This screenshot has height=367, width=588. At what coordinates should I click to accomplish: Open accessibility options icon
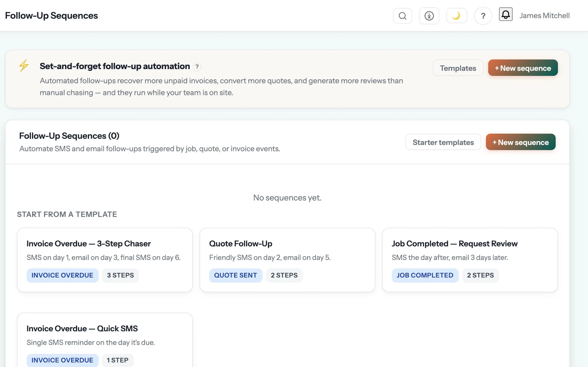429,16
